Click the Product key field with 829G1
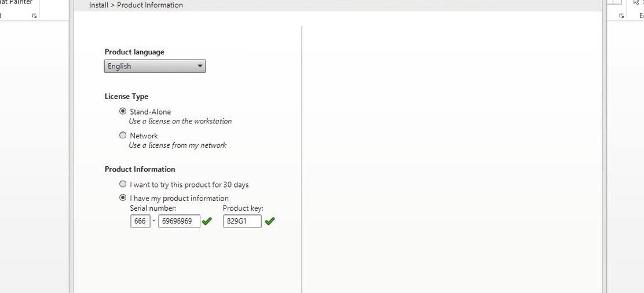Image resolution: width=644 pixels, height=293 pixels. (x=242, y=221)
